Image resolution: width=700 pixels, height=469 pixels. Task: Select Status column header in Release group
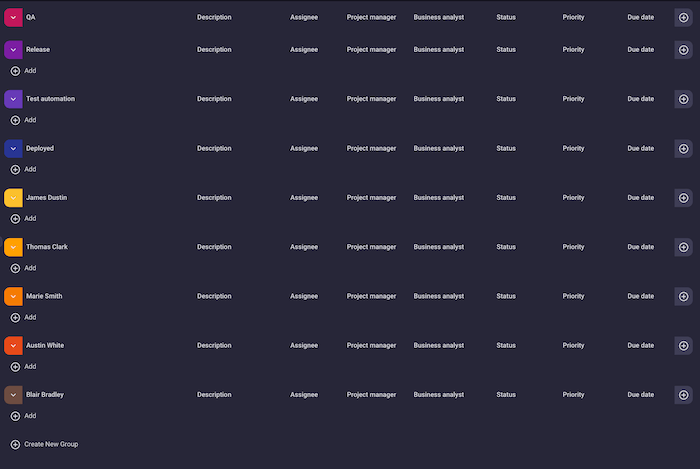click(x=506, y=49)
